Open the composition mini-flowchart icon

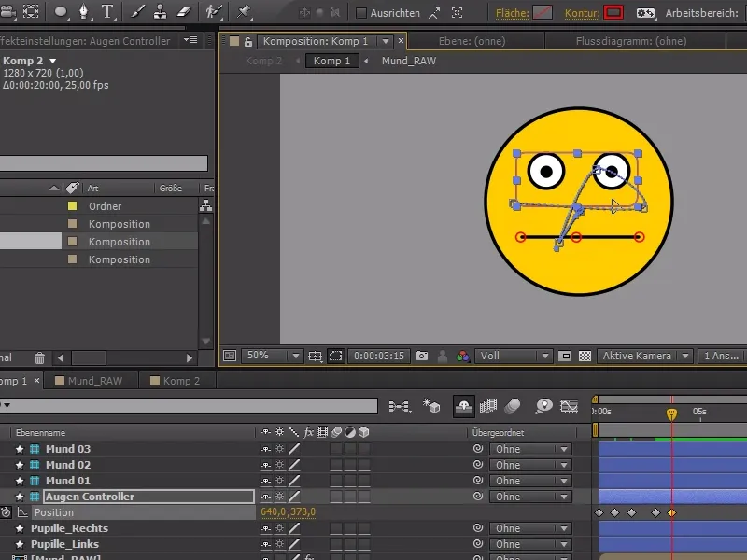click(400, 407)
